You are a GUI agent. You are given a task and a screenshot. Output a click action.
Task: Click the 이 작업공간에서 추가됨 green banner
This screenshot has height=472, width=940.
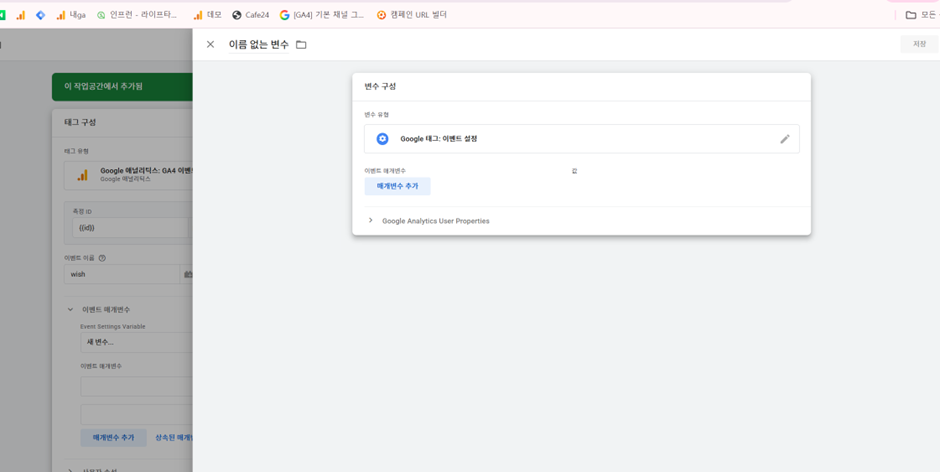[122, 86]
